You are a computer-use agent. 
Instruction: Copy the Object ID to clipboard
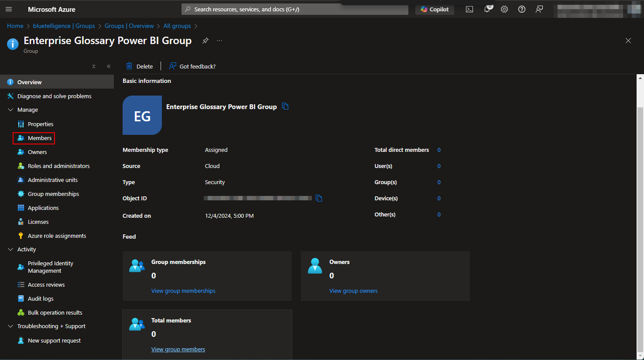point(319,199)
